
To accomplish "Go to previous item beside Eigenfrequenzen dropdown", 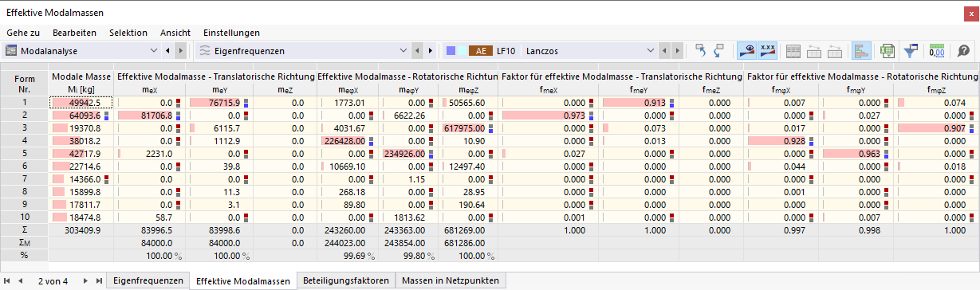I will point(416,50).
